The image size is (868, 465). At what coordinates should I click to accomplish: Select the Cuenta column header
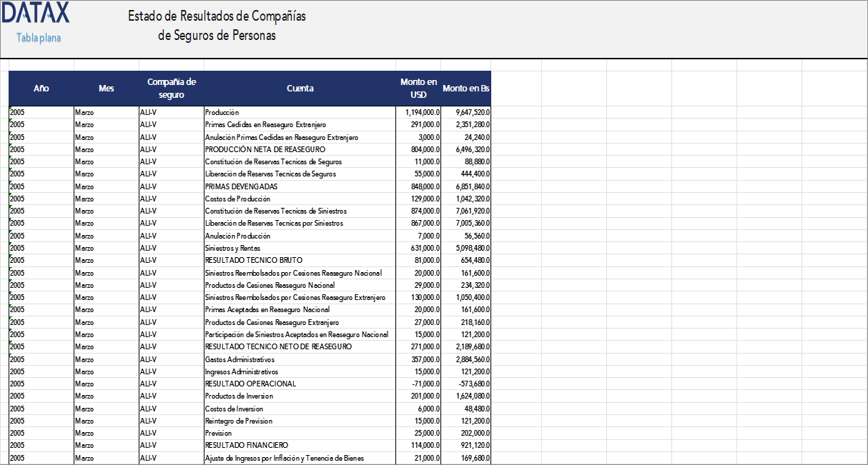(300, 88)
